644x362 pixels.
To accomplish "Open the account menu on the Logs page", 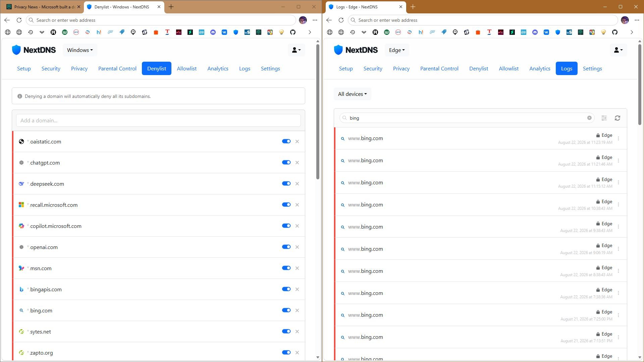I will click(618, 50).
